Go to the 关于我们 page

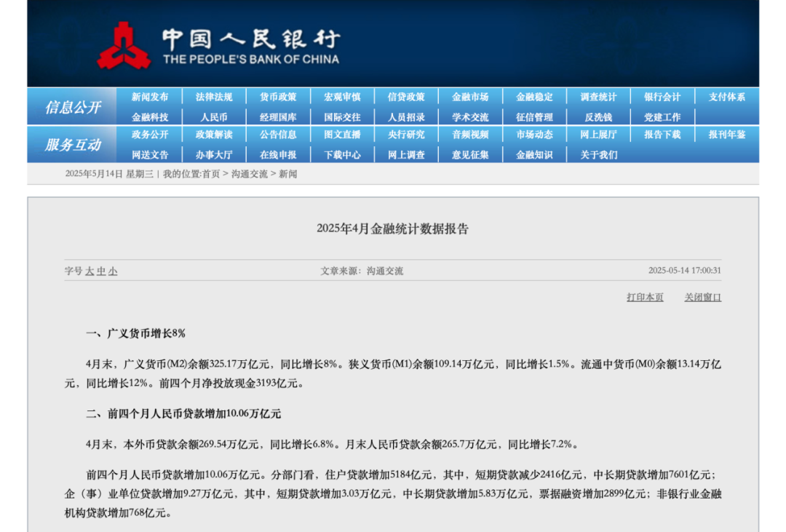click(598, 154)
